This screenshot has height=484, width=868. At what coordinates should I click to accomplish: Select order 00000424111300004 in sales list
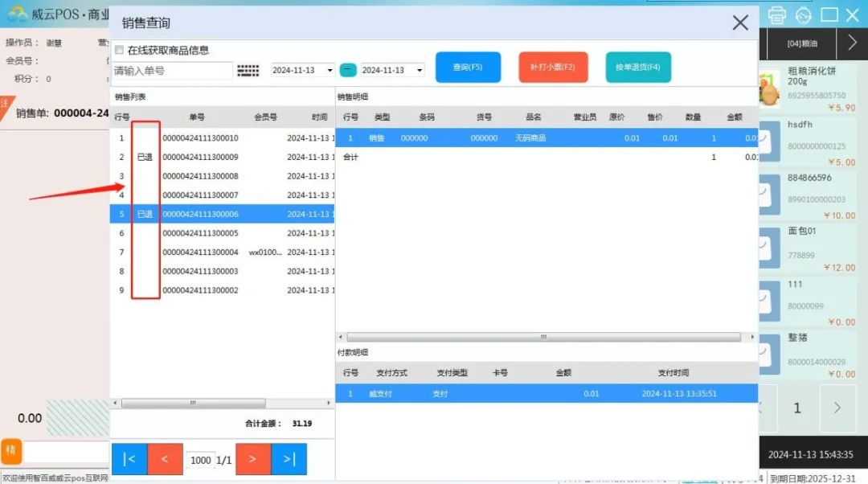[x=200, y=252]
